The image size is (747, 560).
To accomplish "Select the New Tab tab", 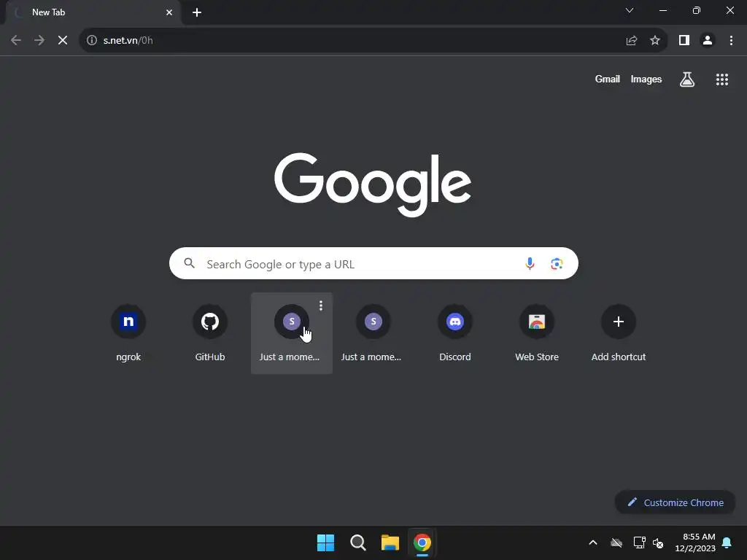I will pyautogui.click(x=93, y=12).
